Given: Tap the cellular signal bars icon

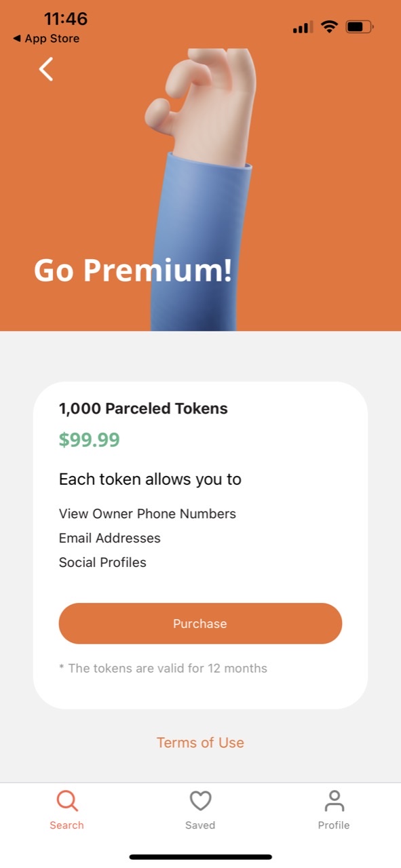Looking at the screenshot, I should [x=303, y=28].
